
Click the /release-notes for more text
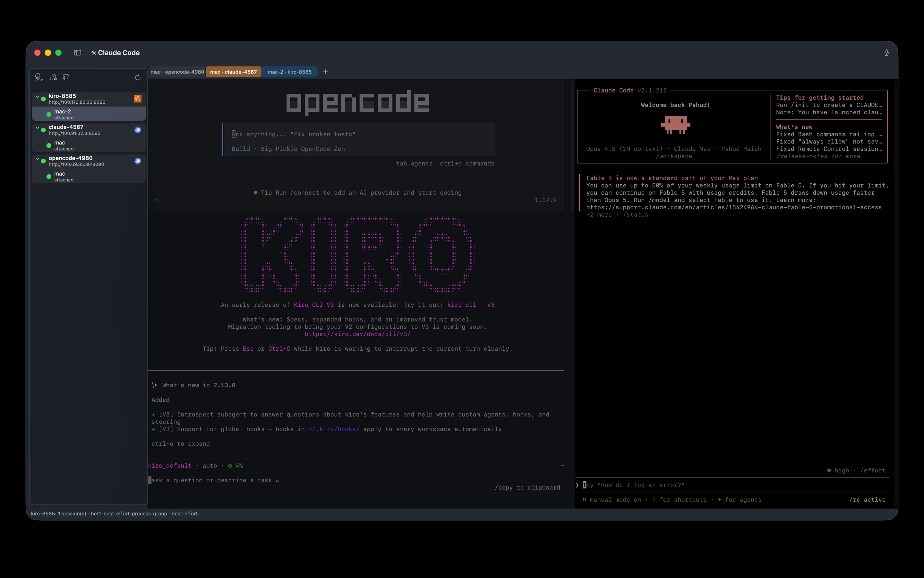coord(818,156)
